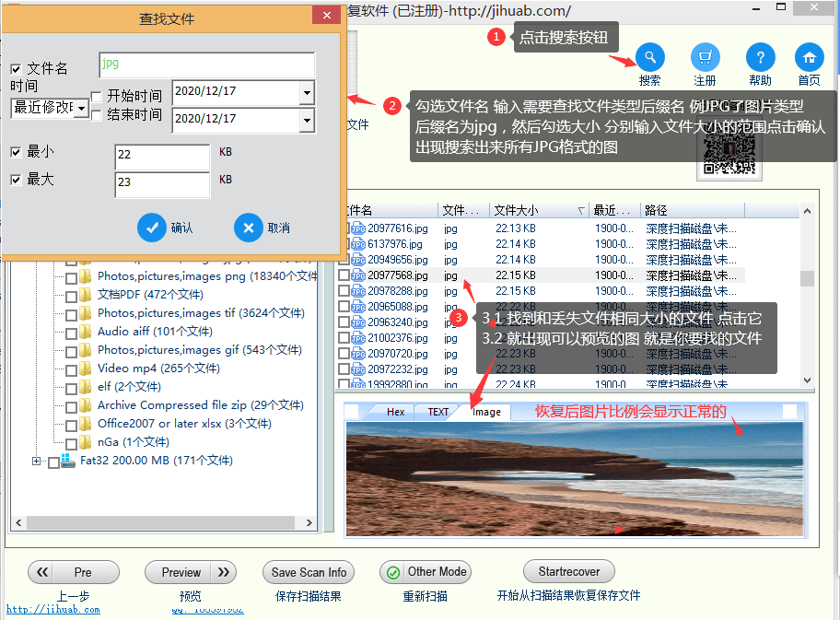Screen dimensions: 840x620
Task: Switch to the Hex tab
Action: click(x=394, y=412)
